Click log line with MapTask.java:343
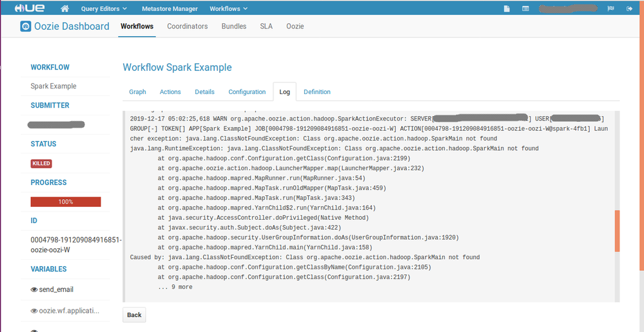This screenshot has width=644, height=332. 257,198
